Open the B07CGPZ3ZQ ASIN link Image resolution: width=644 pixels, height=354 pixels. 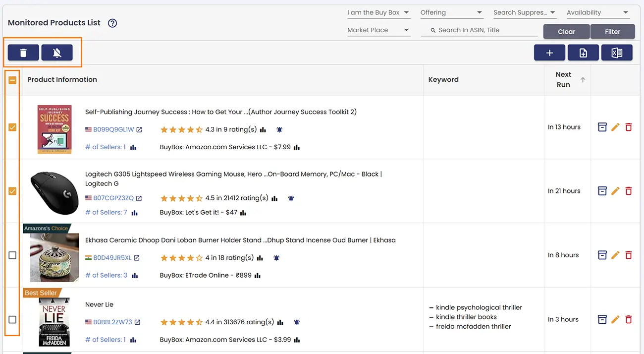(115, 197)
